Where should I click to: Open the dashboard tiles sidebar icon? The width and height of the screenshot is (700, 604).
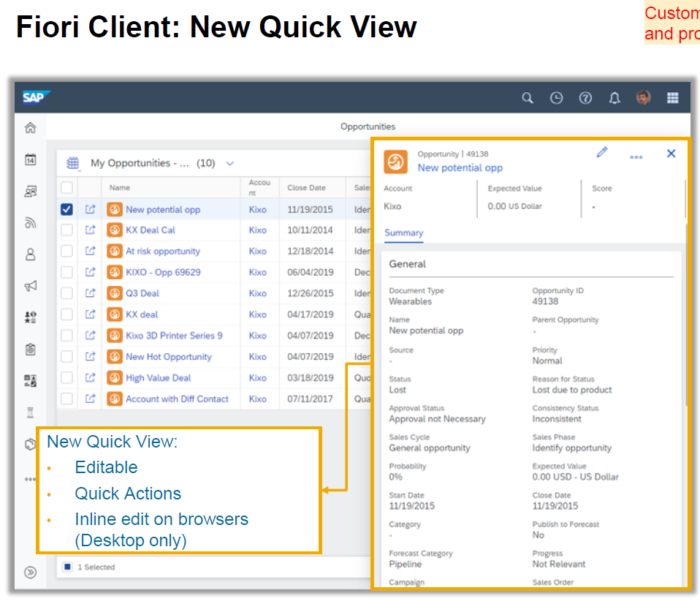click(31, 381)
